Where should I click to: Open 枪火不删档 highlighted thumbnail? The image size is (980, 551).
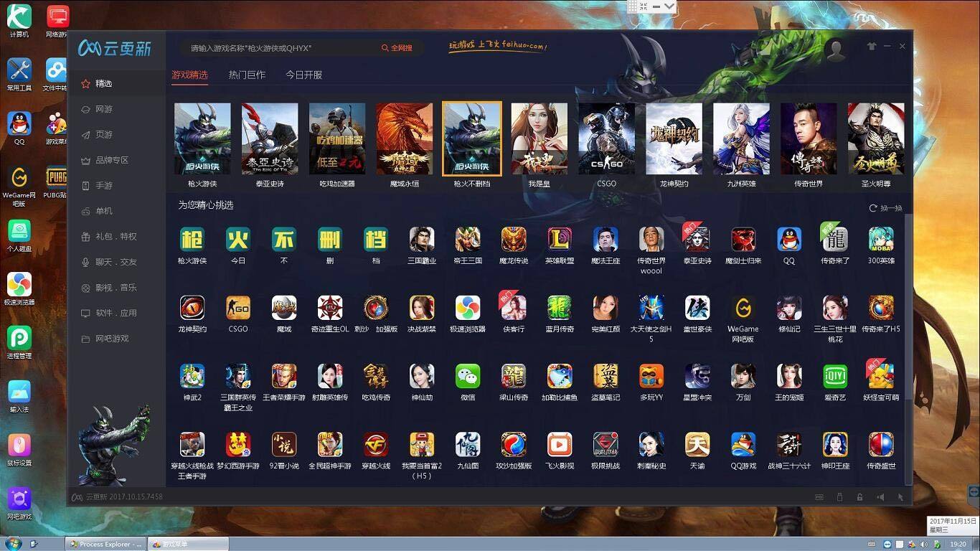tap(472, 139)
